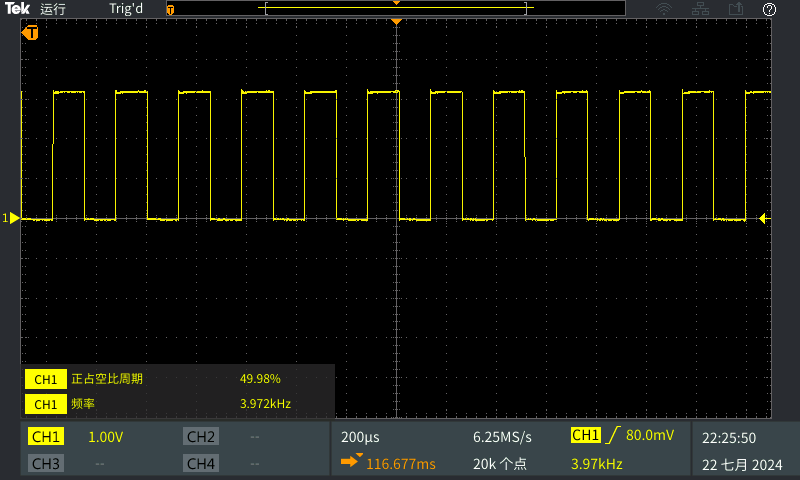Click the CH1 badge of the frequency measurement
Screen dimensions: 800x480
coord(46,404)
